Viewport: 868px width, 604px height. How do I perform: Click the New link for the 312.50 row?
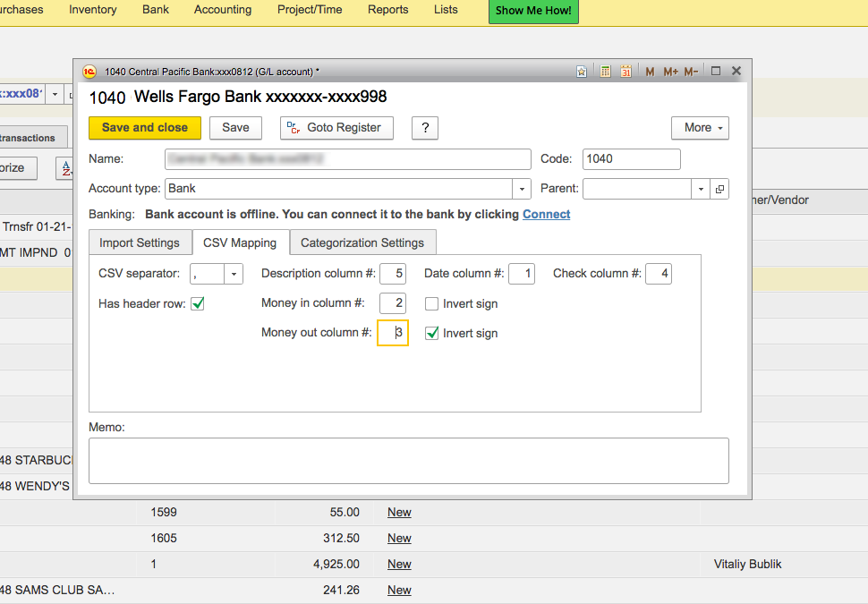coord(399,539)
